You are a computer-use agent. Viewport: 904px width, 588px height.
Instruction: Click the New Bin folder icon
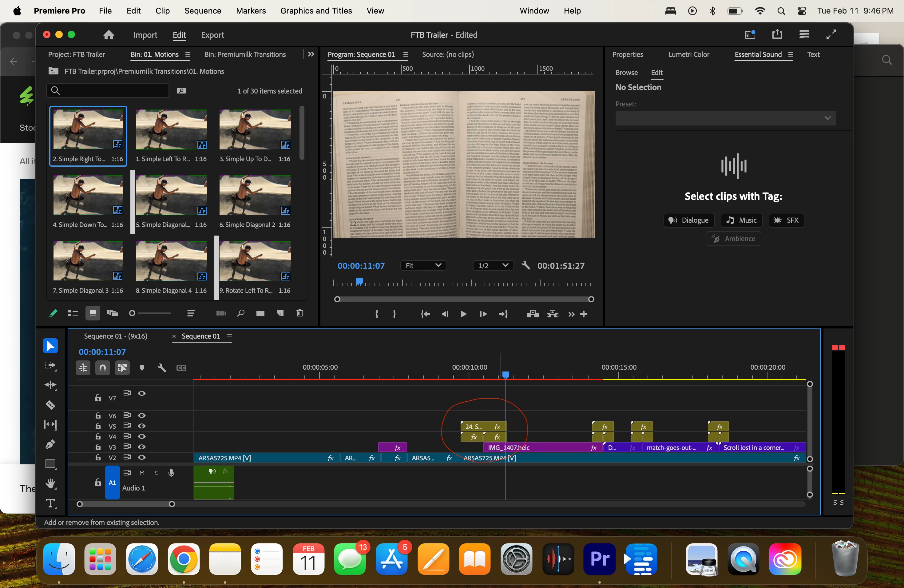point(260,313)
